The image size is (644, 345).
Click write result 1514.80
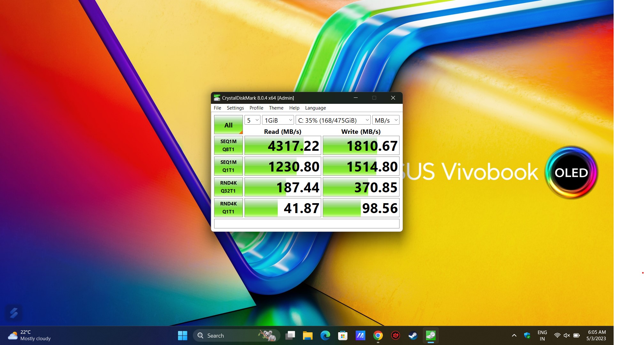coord(361,166)
